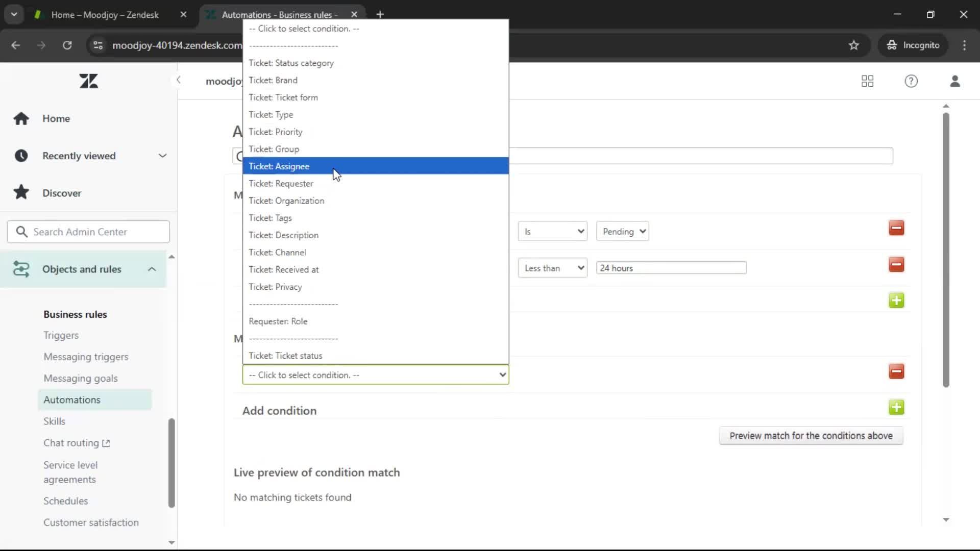Choose Ticket: Ticket form option
The height and width of the screenshot is (551, 980).
tap(376, 97)
